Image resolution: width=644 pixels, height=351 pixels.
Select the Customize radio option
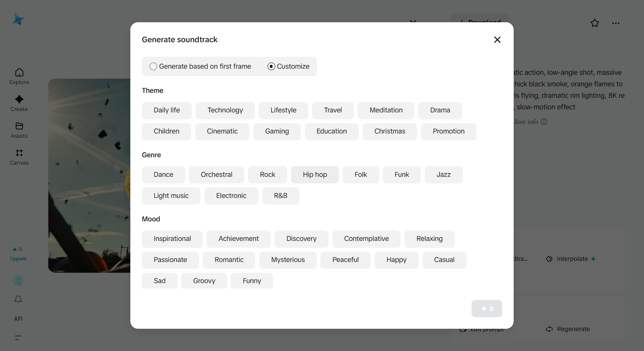pyautogui.click(x=271, y=66)
